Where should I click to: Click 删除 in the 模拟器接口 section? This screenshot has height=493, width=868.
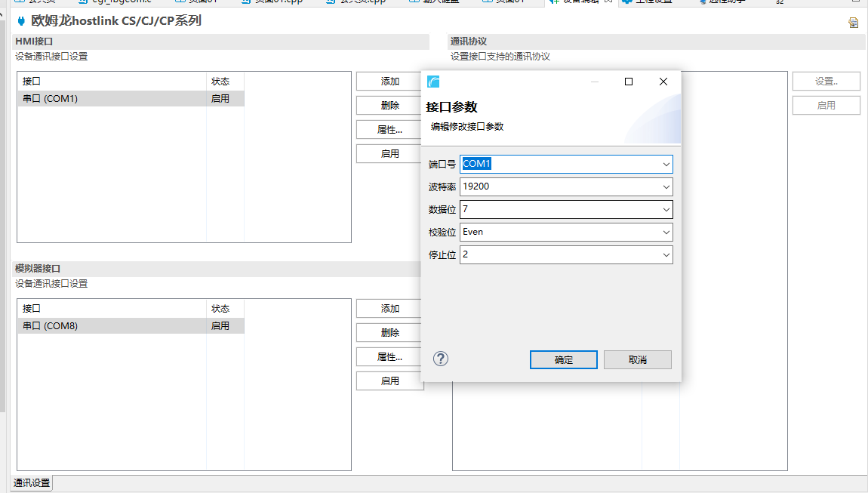click(389, 332)
